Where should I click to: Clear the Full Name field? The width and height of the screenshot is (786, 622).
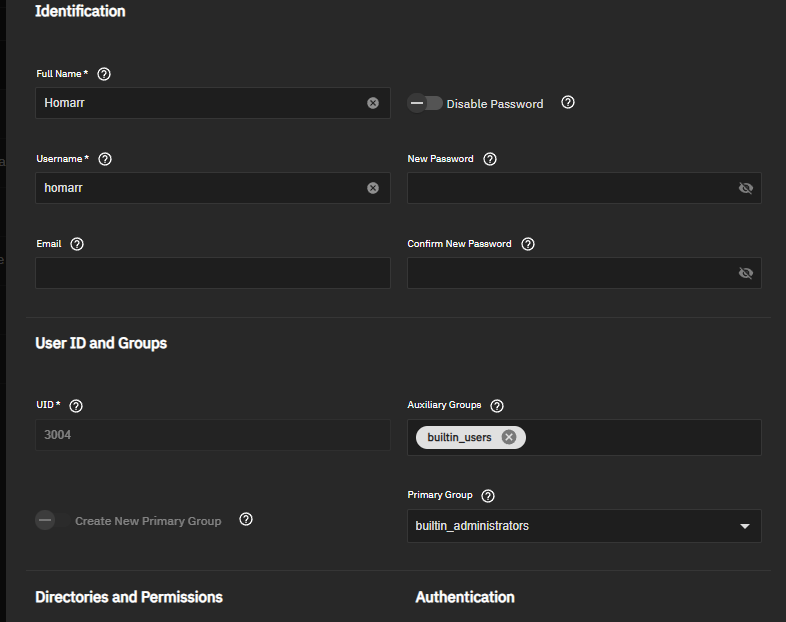[373, 103]
